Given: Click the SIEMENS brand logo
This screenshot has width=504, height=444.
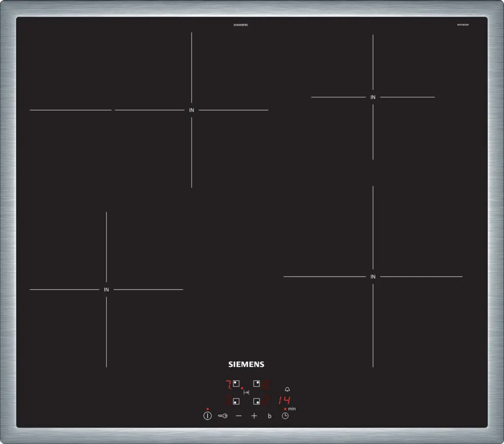Looking at the screenshot, I should [x=246, y=364].
